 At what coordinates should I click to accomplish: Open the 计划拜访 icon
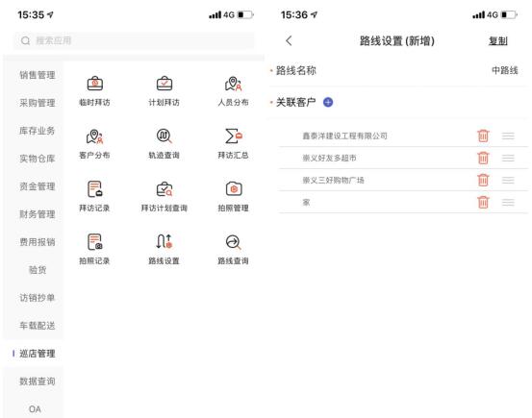tap(165, 84)
